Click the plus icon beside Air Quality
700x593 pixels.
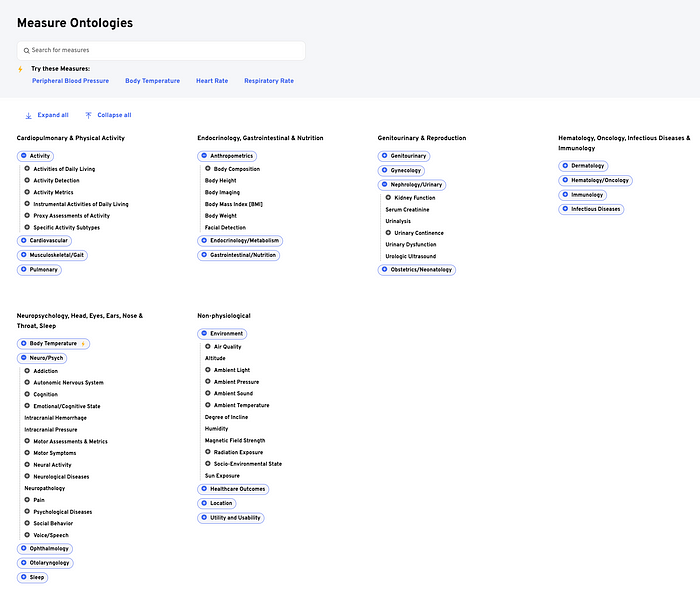(x=208, y=346)
